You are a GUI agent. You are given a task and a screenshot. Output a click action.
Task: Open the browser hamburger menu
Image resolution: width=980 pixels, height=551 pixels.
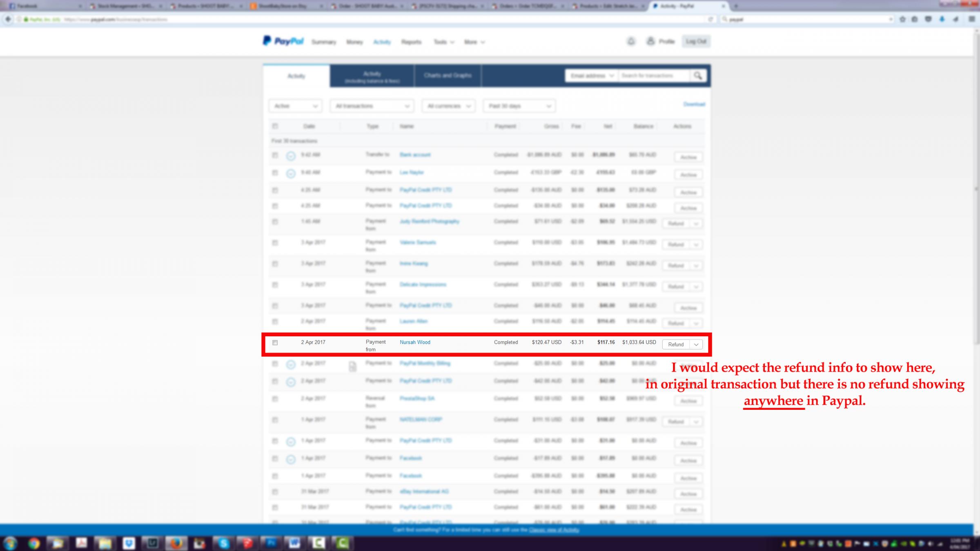pyautogui.click(x=971, y=19)
